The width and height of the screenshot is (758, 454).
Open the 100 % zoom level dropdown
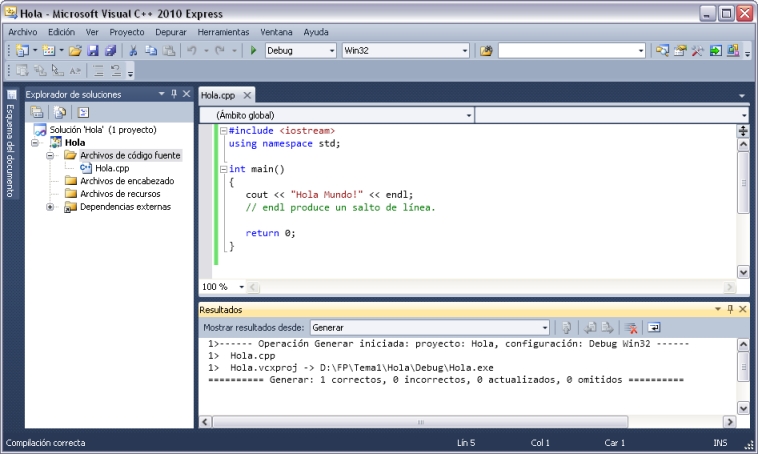241,287
